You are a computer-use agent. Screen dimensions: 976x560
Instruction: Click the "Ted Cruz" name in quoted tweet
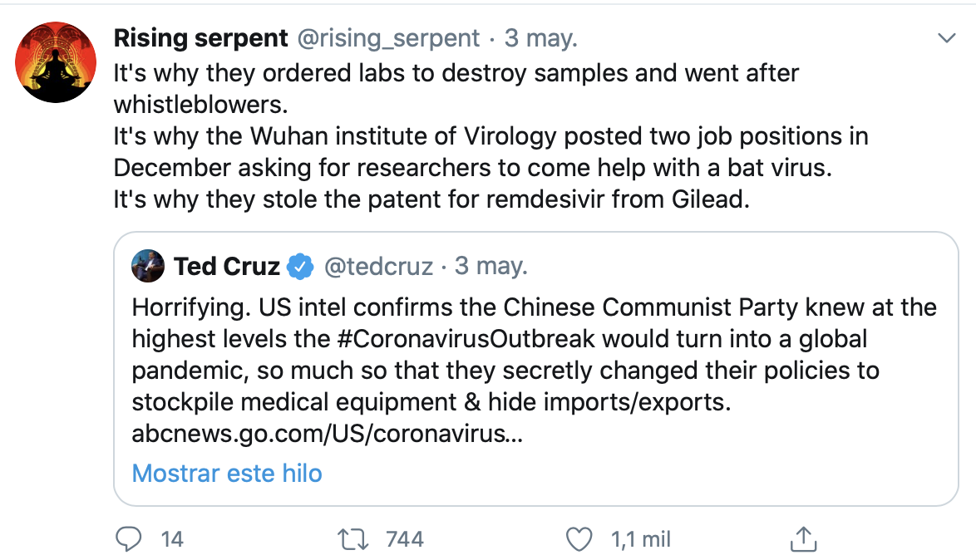click(x=226, y=266)
